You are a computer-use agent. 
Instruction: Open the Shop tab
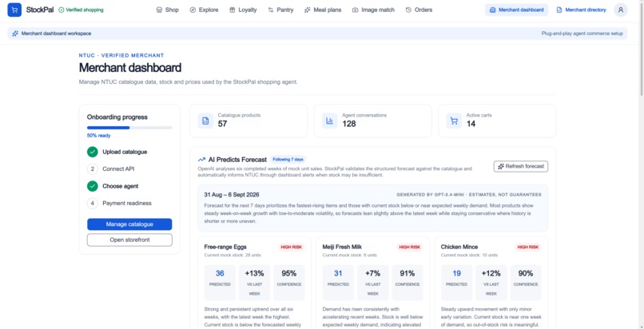coord(168,10)
